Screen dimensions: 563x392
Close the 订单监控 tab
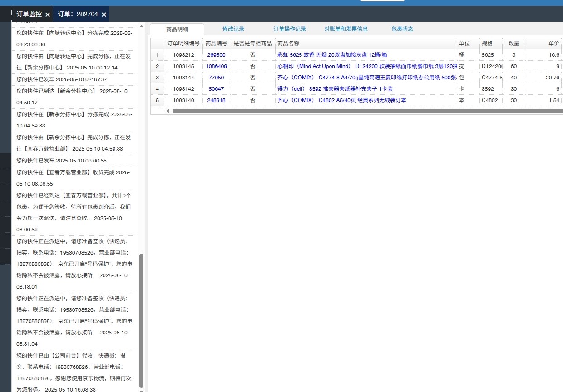click(48, 15)
